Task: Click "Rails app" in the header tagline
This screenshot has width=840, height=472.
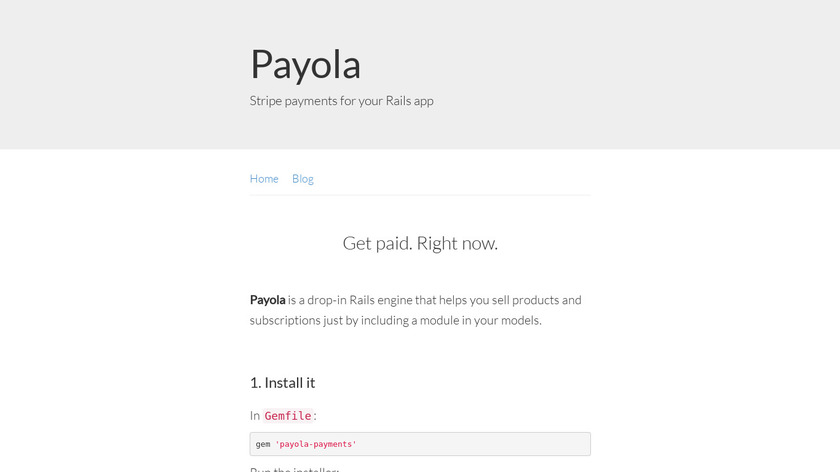Action: (409, 101)
